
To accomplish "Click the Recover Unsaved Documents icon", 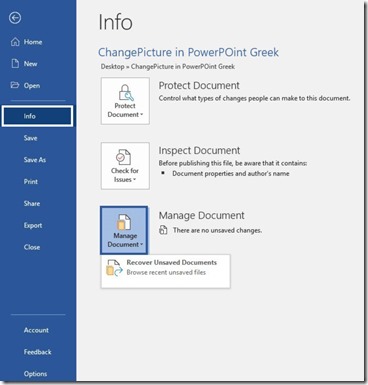I will (114, 268).
